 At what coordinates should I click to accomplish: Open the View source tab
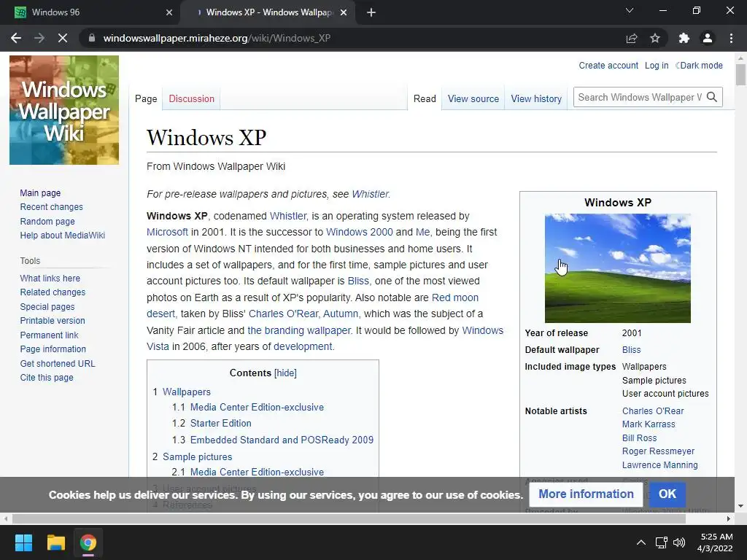tap(473, 98)
